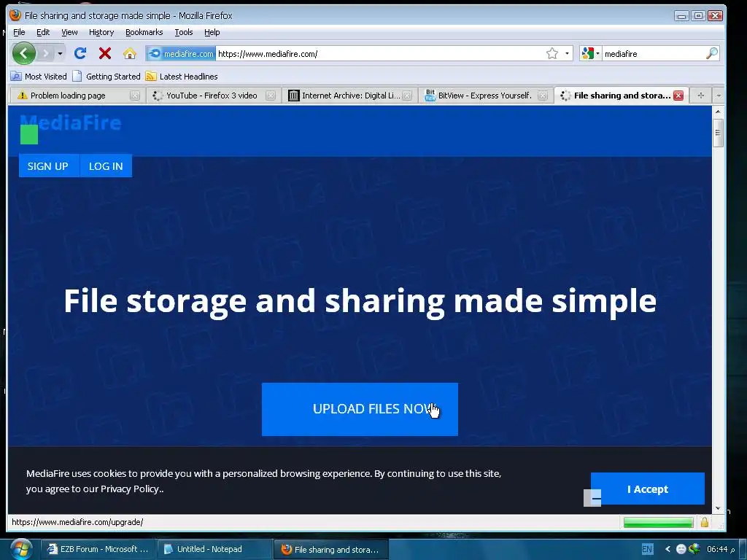The height and width of the screenshot is (560, 747).
Task: Open the Privacy Policy link
Action: tap(130, 489)
